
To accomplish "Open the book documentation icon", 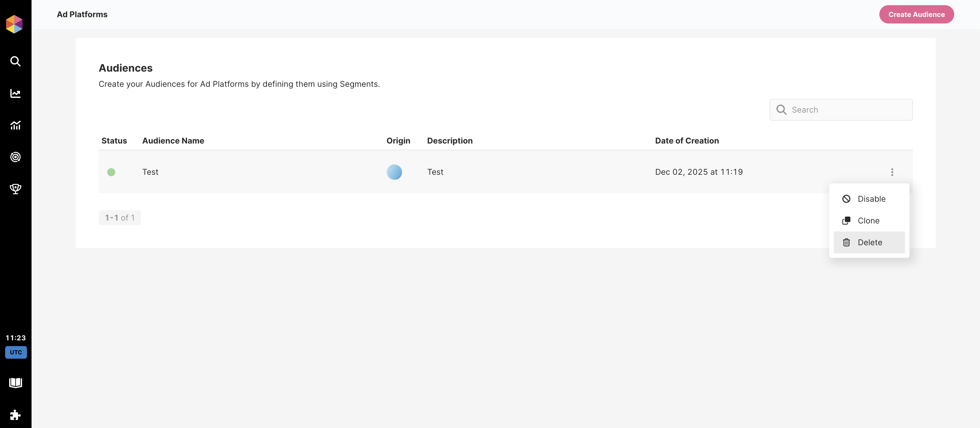I will 15,382.
